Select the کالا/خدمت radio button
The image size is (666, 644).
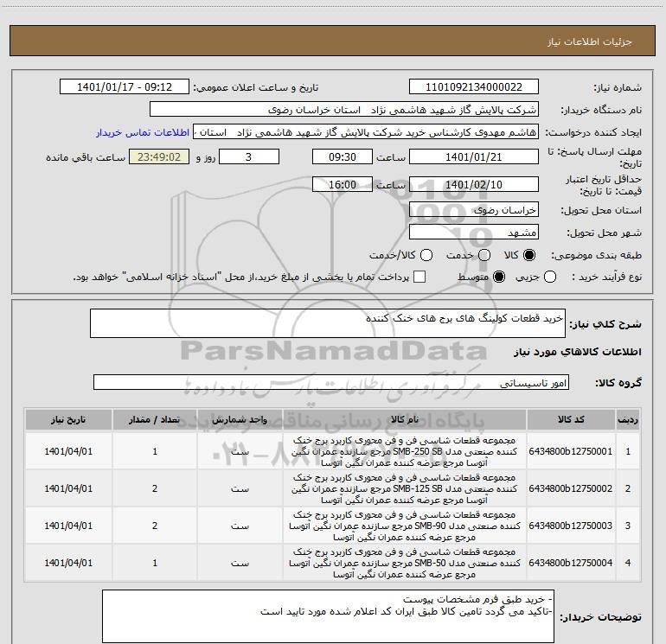pos(426,255)
